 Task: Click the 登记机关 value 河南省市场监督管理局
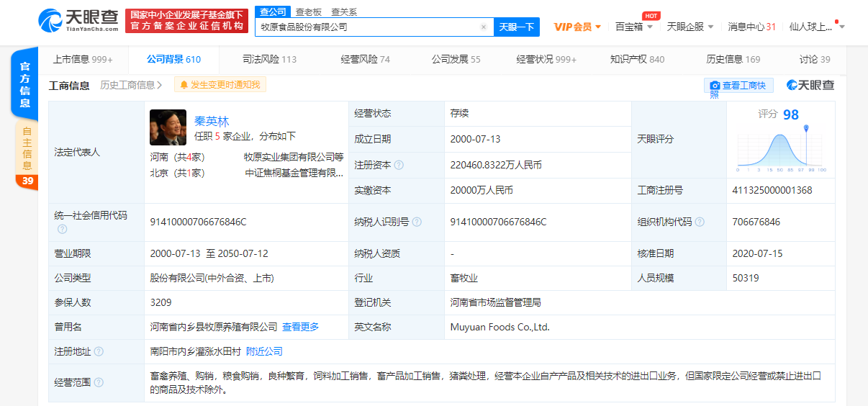click(x=495, y=302)
